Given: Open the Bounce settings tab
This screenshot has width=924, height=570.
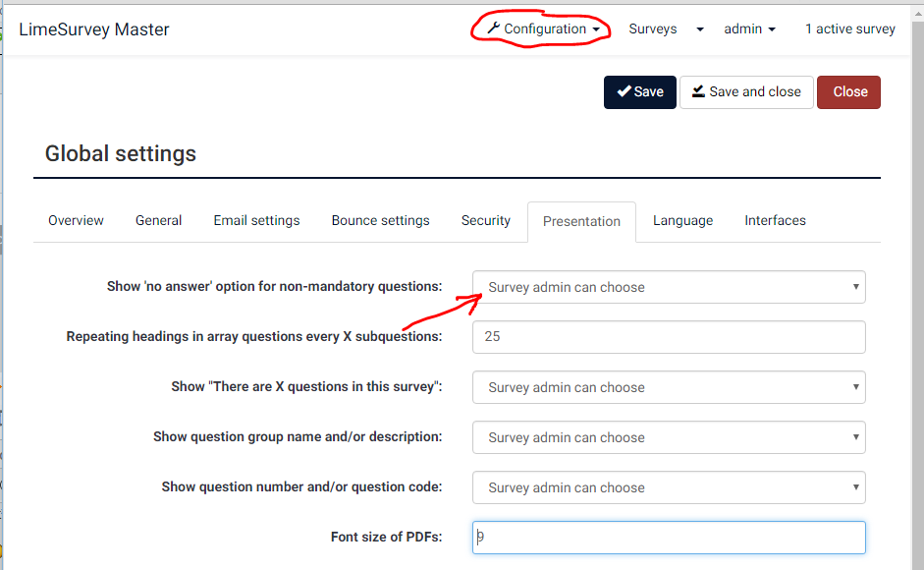Looking at the screenshot, I should (x=380, y=221).
